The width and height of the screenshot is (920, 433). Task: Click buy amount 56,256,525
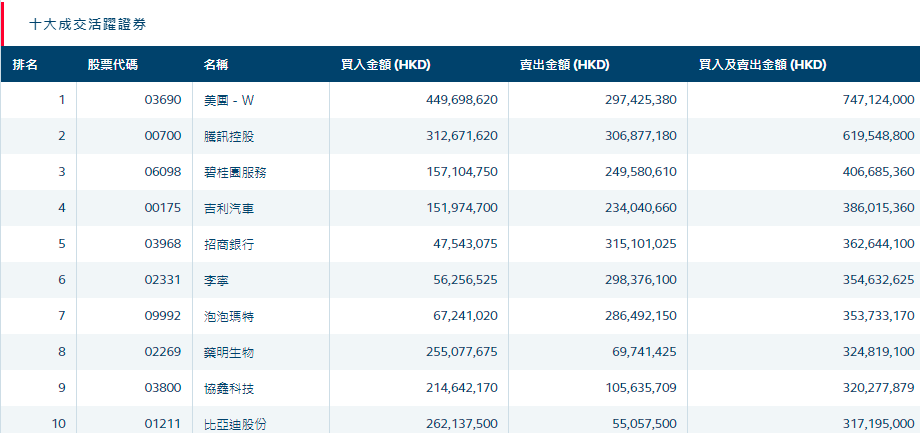(465, 280)
